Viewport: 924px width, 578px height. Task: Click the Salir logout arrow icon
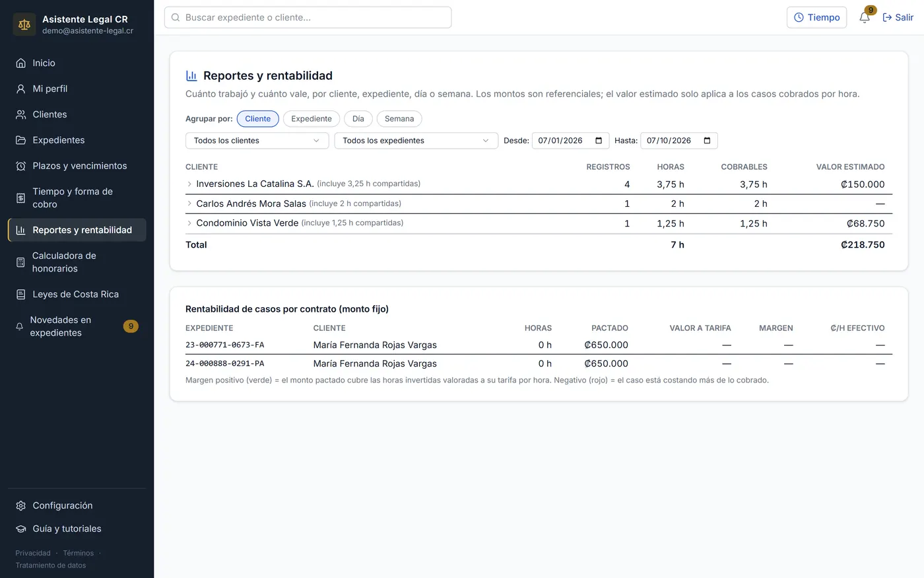887,18
